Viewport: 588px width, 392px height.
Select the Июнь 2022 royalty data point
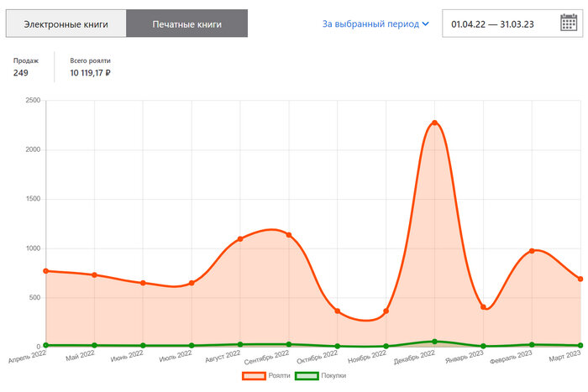point(143,283)
